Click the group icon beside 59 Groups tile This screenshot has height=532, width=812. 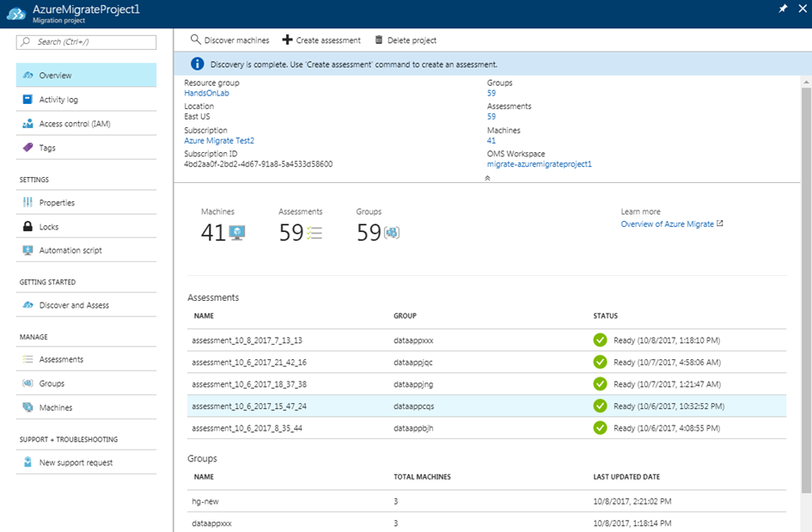tap(392, 233)
